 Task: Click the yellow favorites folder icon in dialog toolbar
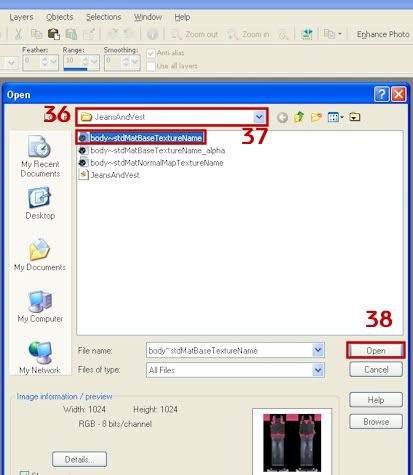(x=355, y=117)
